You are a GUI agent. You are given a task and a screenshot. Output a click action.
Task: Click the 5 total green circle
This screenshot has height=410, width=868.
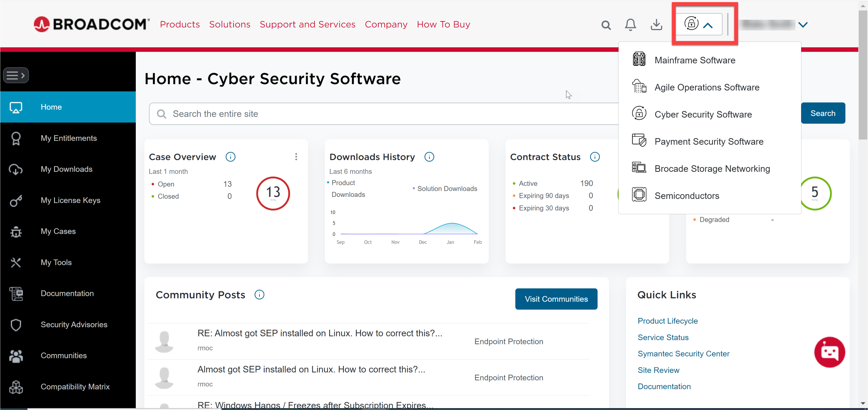pyautogui.click(x=815, y=193)
